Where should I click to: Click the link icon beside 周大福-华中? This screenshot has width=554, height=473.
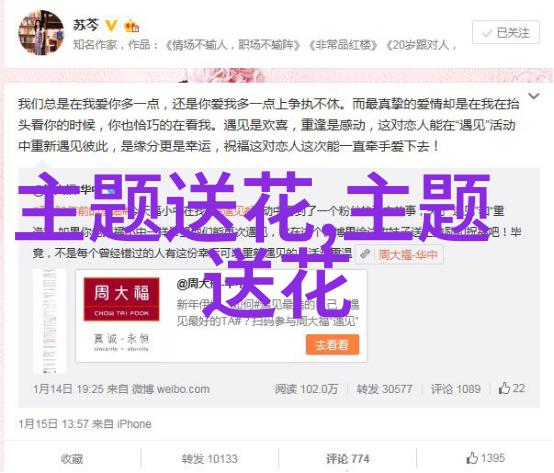tap(365, 254)
